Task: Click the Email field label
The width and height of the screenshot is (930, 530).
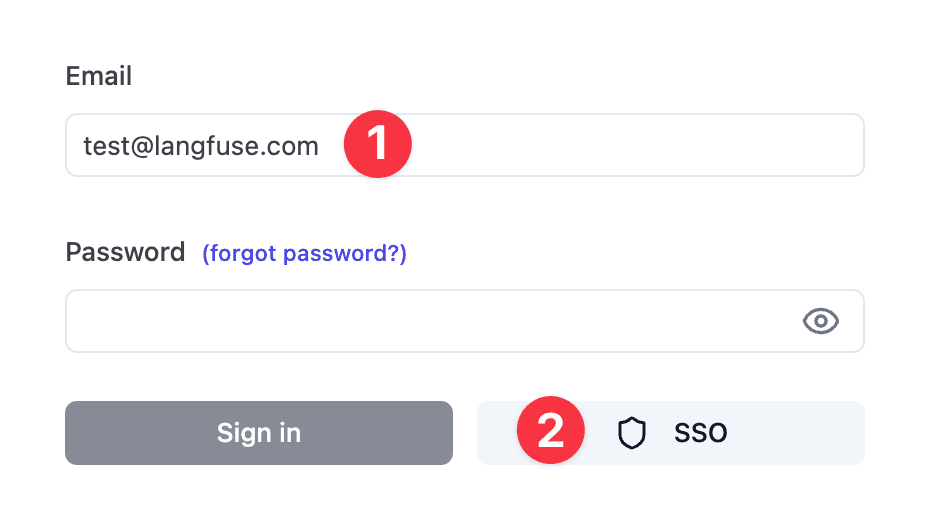Action: 99,76
